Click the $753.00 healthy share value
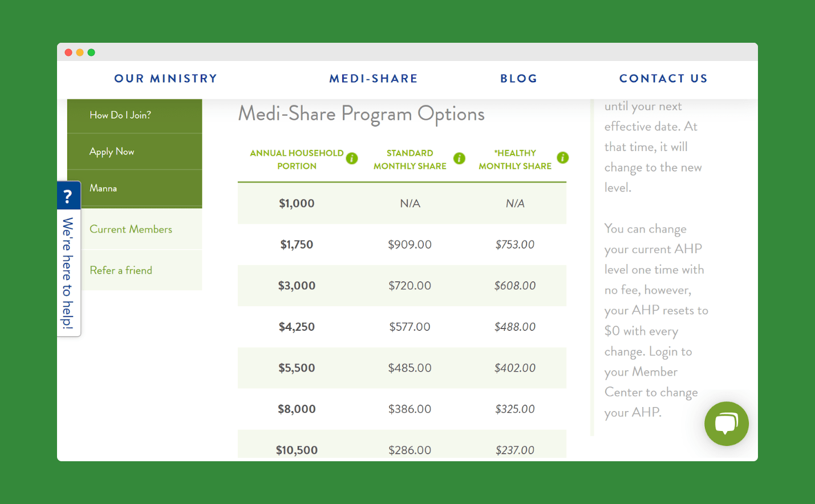 (515, 245)
